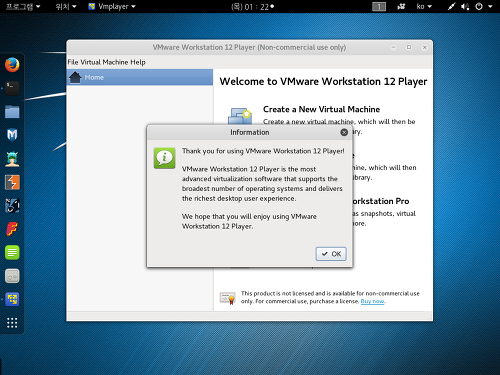The width and height of the screenshot is (500, 375).
Task: Open the File menu in VMware Player
Action: click(73, 62)
